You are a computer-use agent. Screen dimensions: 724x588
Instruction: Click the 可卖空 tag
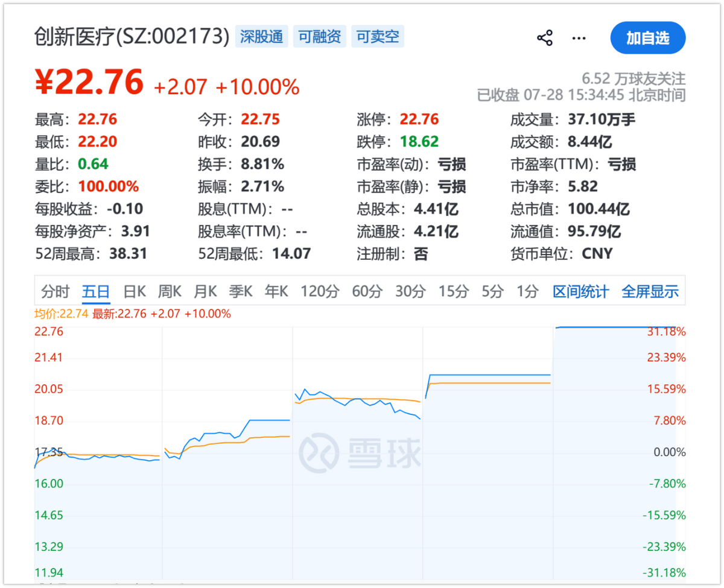point(378,37)
